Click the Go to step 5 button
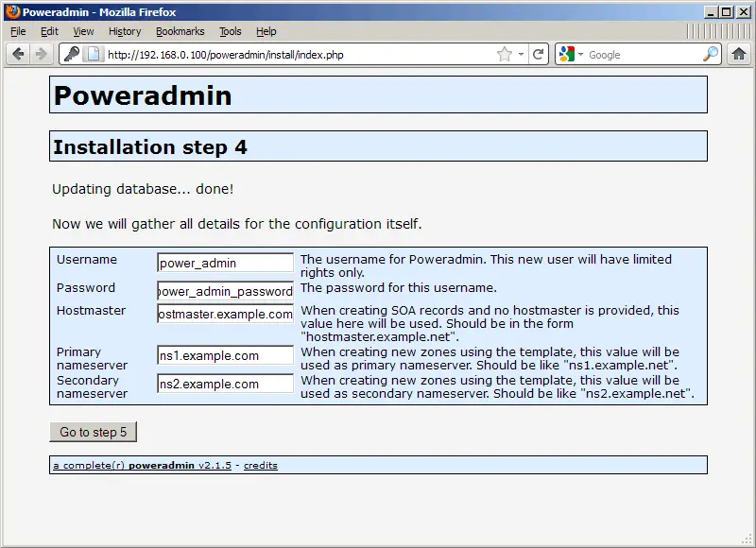The image size is (756, 548). pyautogui.click(x=93, y=432)
